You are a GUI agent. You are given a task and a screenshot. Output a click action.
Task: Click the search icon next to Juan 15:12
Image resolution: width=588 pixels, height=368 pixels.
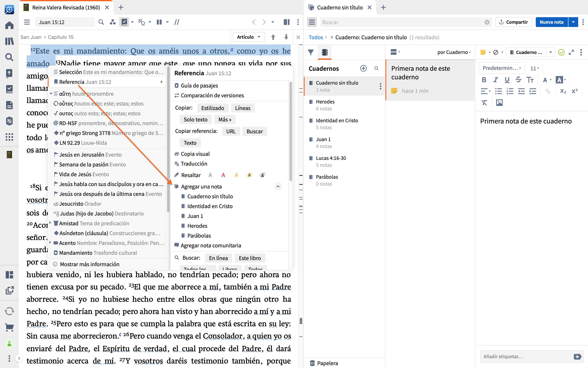(x=101, y=22)
